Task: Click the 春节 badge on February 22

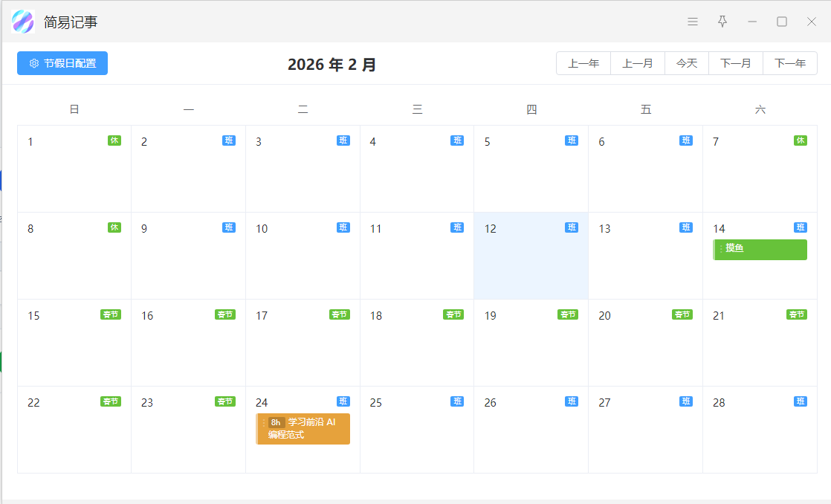Action: (x=110, y=401)
